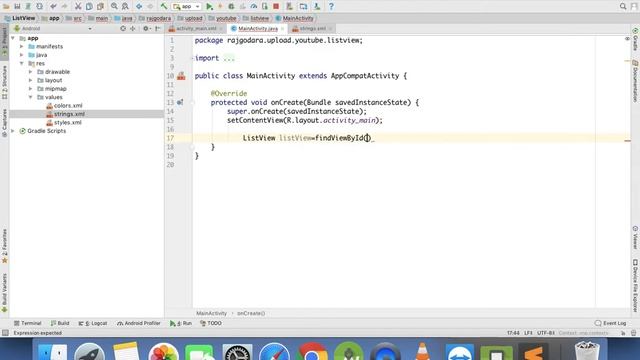Image resolution: width=640 pixels, height=360 pixels.
Task: Click the Help question mark icon
Action: [x=331, y=7]
